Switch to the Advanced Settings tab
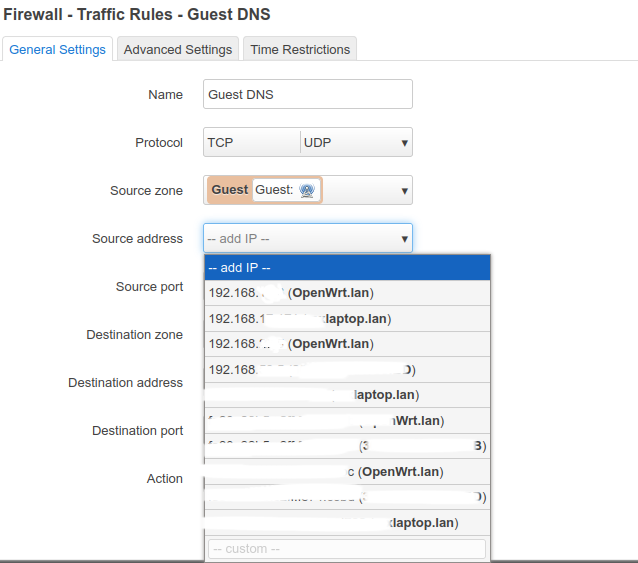 point(178,49)
